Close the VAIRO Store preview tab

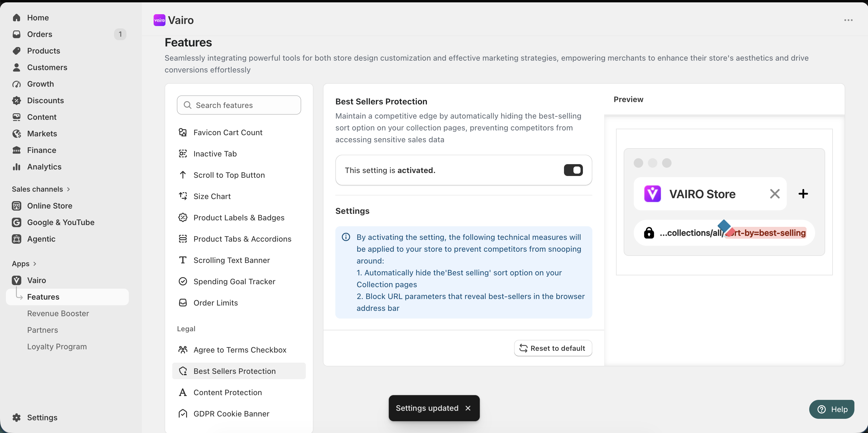(775, 193)
